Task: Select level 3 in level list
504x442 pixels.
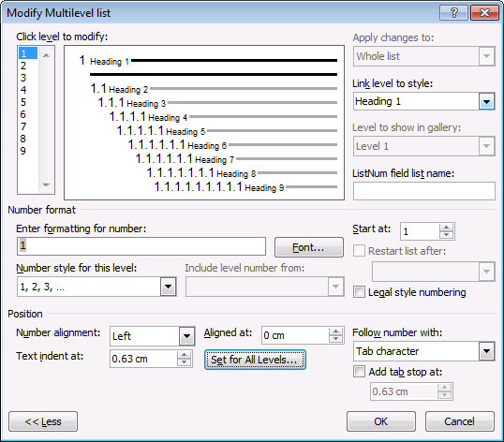Action: (x=28, y=78)
